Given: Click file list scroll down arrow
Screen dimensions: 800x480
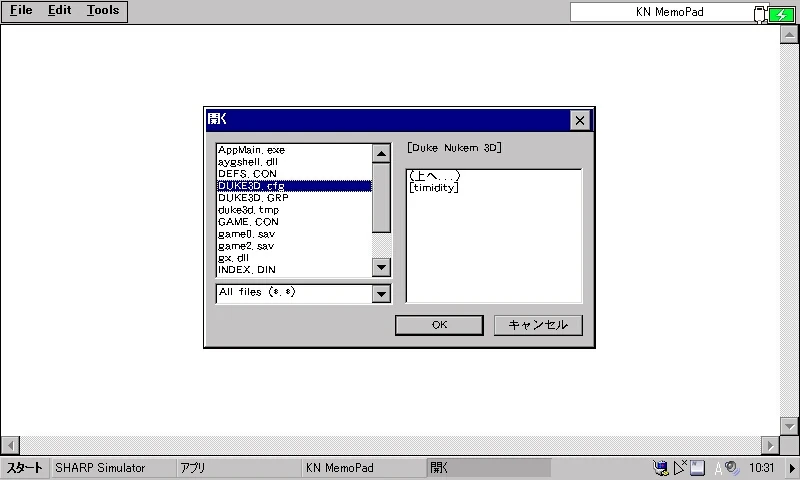Looking at the screenshot, I should (x=381, y=267).
